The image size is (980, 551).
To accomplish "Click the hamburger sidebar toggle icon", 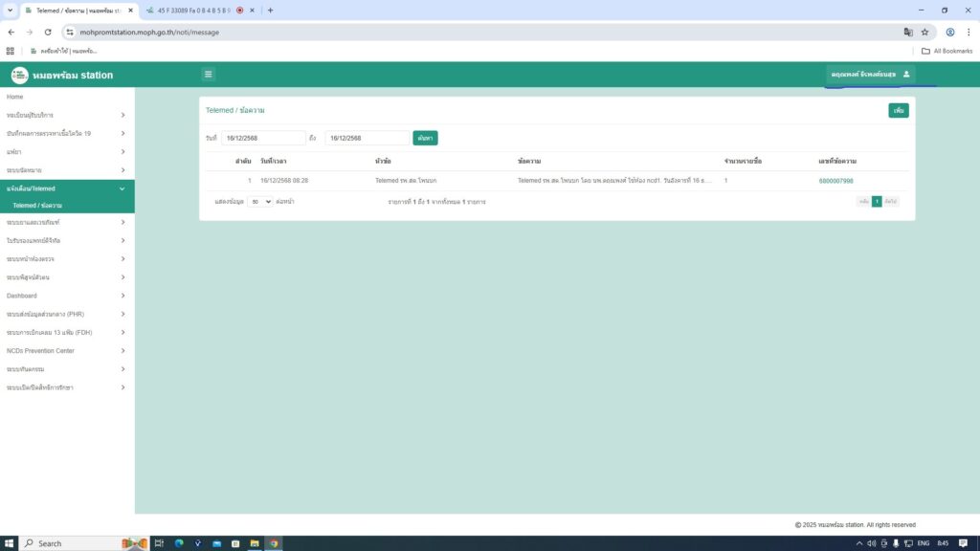I will click(x=209, y=75).
